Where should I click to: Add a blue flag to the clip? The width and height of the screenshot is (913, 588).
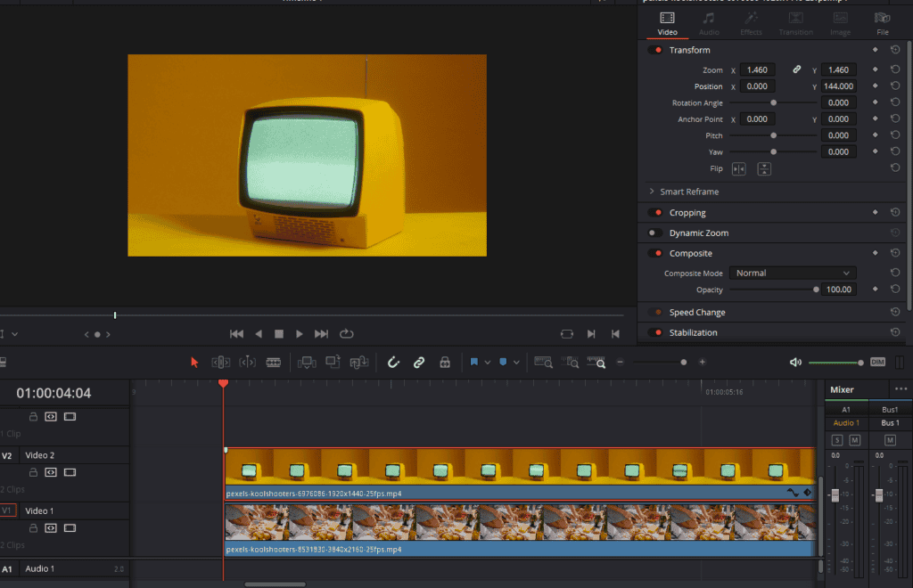pos(474,362)
